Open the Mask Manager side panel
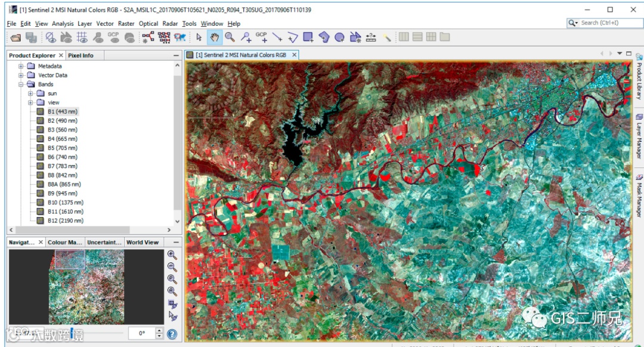The height and width of the screenshot is (347, 644). (639, 196)
